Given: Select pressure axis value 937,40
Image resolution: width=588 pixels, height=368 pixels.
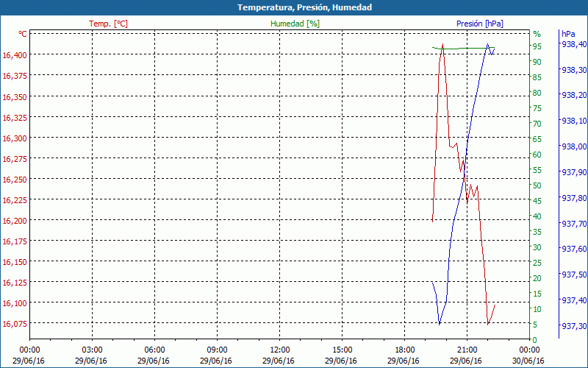Looking at the screenshot, I should 574,300.
